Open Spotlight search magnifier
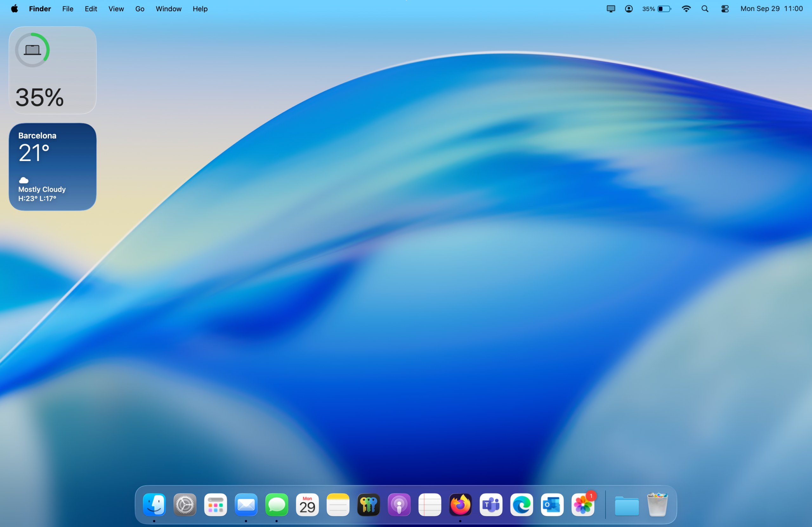Viewport: 812px width, 527px height. [x=705, y=9]
